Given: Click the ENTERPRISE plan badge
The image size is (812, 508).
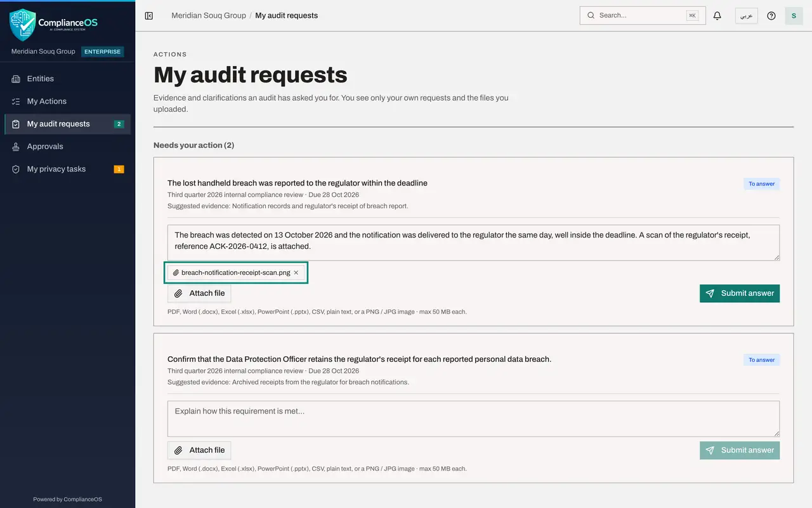Looking at the screenshot, I should [x=102, y=51].
